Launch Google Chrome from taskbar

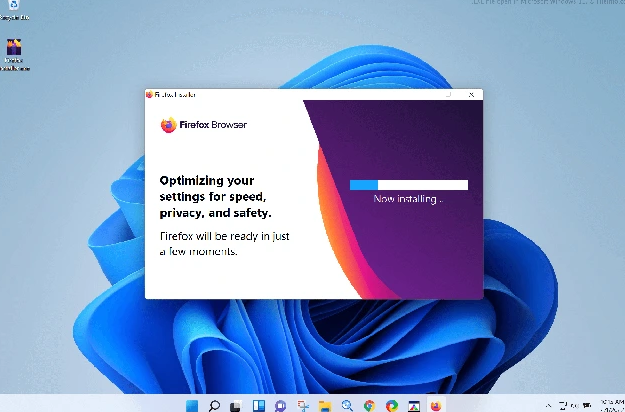[369, 405]
